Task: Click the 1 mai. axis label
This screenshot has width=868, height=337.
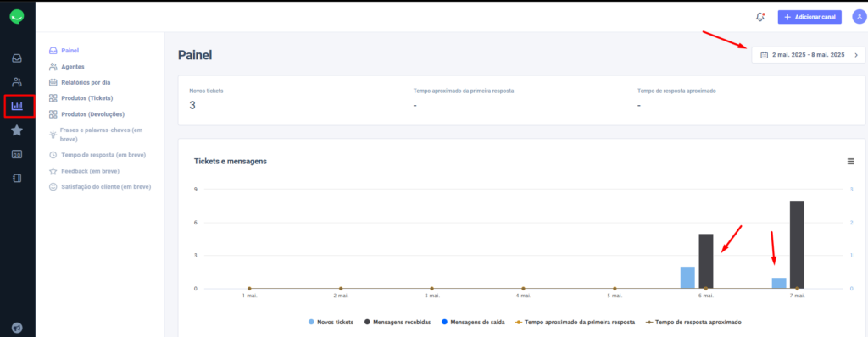Action: click(250, 296)
